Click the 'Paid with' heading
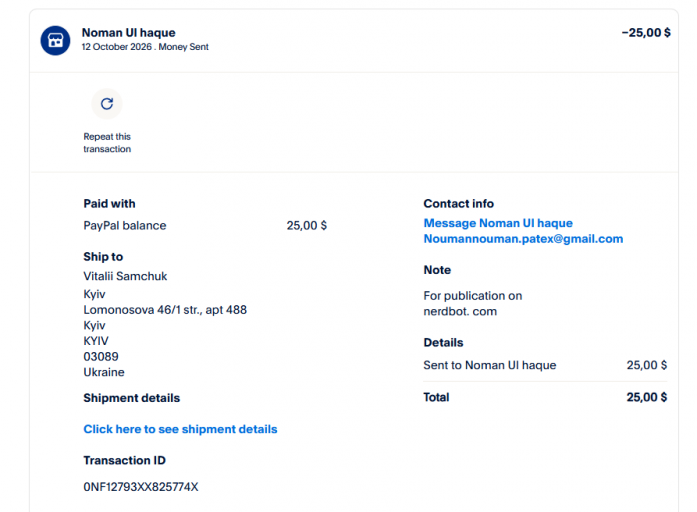The height and width of the screenshot is (512, 697). pyautogui.click(x=109, y=204)
